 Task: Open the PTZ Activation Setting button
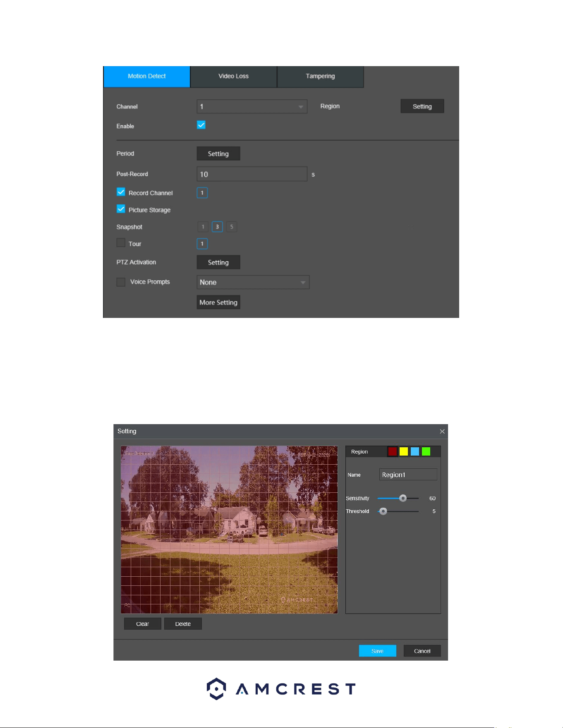218,263
